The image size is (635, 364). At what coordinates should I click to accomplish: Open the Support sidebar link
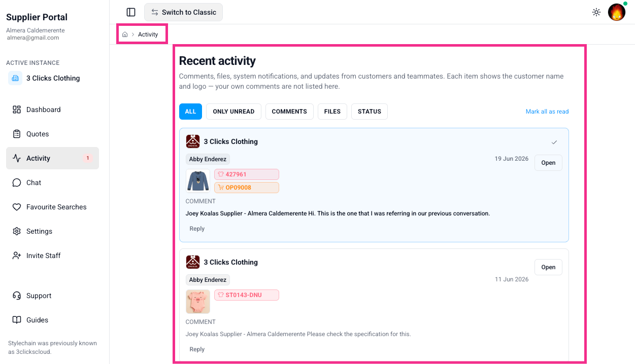coord(52,296)
